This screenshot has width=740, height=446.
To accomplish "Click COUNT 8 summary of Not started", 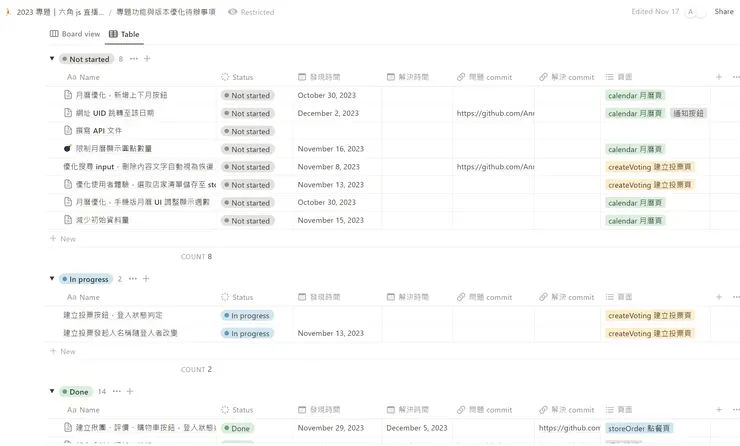I will (x=196, y=257).
